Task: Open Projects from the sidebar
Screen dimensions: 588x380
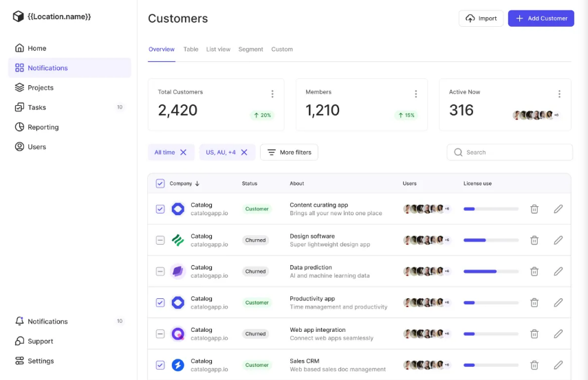Action: (x=40, y=87)
